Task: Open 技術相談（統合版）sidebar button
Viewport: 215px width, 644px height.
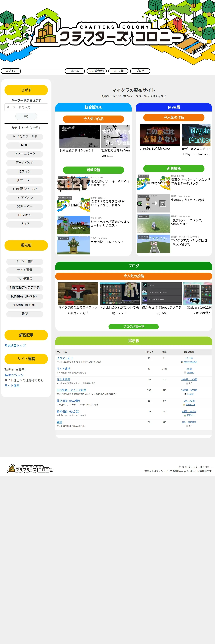Action: coord(25,305)
